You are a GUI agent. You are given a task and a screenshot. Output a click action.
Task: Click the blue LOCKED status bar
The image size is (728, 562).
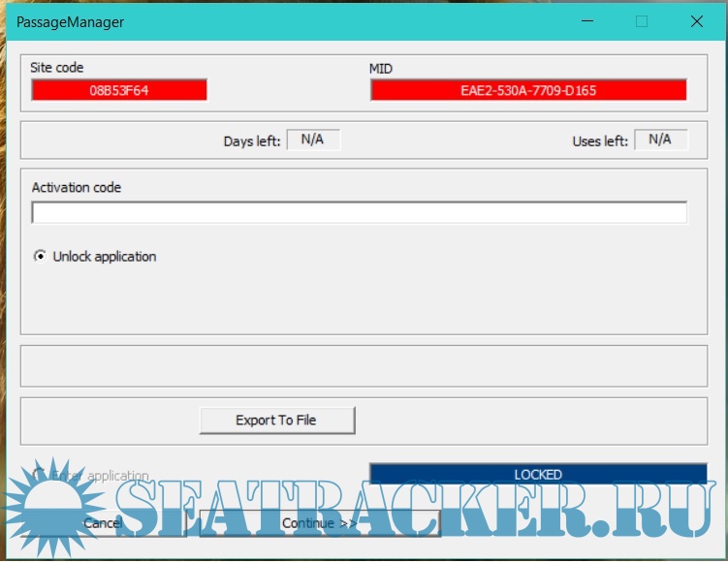(538, 475)
